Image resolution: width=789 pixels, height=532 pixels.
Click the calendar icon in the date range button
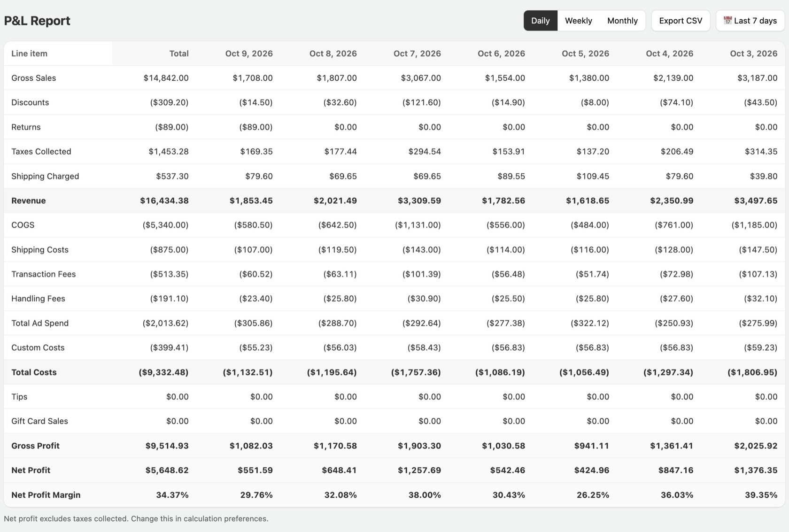(x=727, y=21)
